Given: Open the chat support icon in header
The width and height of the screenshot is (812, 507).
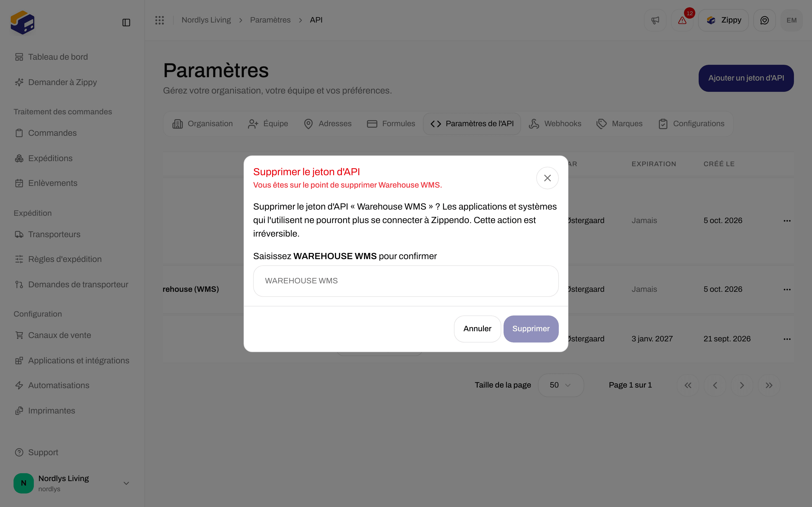Looking at the screenshot, I should (764, 21).
